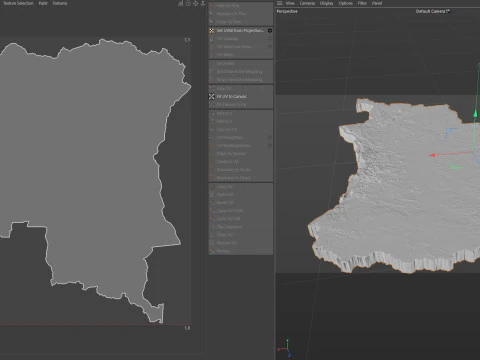
Task: Open the Filter menu in viewport
Action: 362,3
